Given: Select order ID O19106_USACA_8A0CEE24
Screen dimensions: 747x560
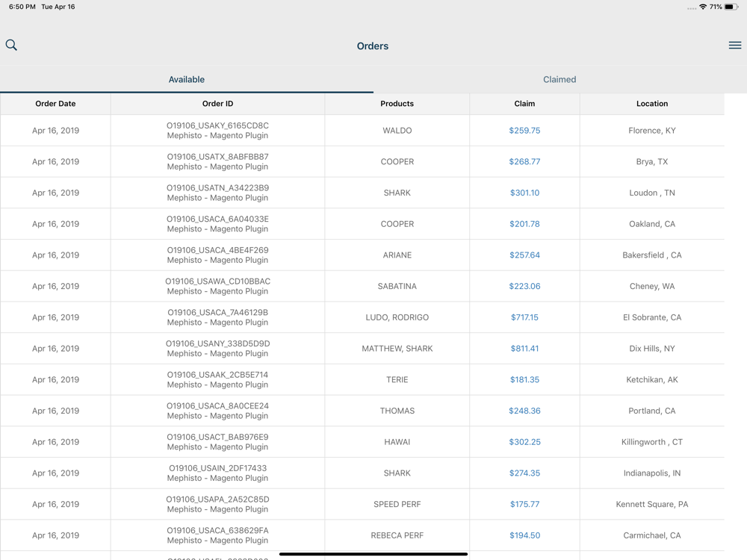Looking at the screenshot, I should coord(217,406).
